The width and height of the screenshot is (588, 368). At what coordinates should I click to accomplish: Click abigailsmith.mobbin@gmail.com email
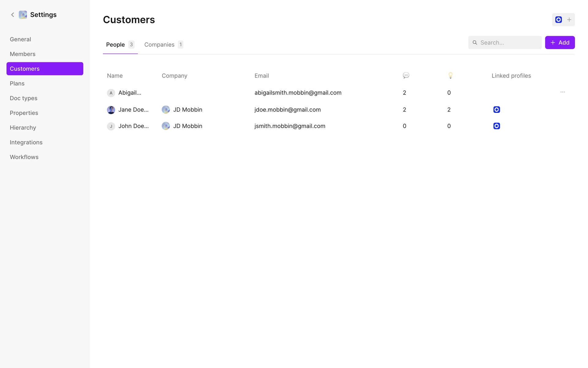point(298,93)
